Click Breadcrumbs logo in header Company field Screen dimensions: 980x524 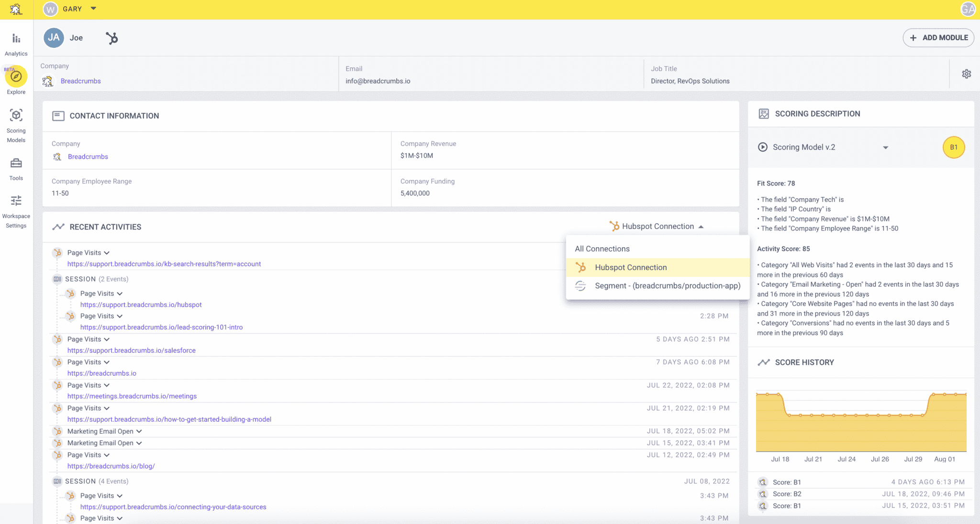click(47, 81)
